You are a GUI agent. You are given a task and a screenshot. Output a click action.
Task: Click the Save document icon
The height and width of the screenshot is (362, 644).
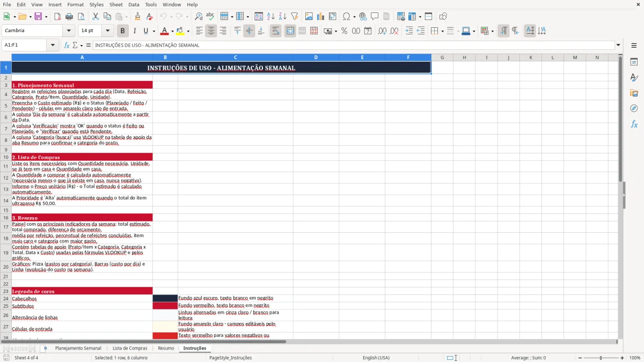tap(38, 17)
